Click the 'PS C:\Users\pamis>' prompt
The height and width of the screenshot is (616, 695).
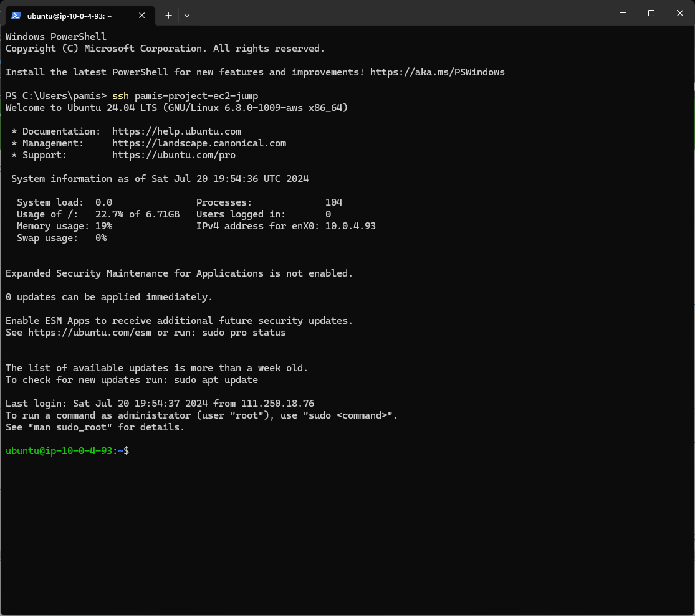[x=56, y=96]
